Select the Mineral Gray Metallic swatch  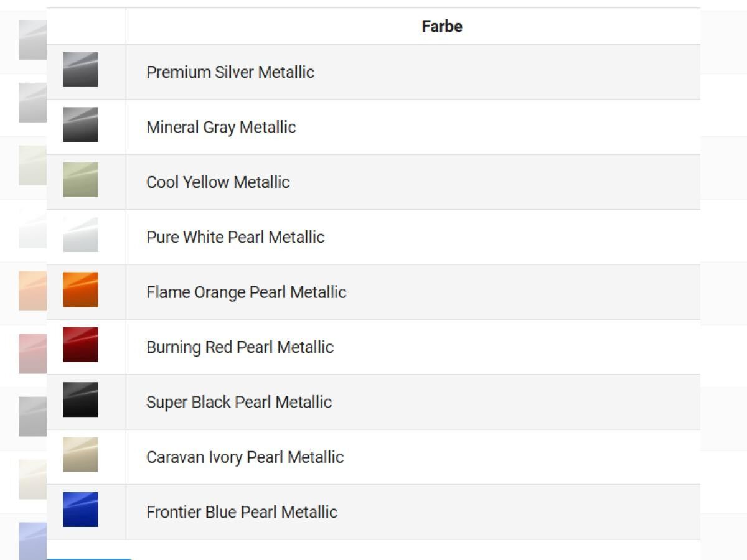(x=80, y=124)
